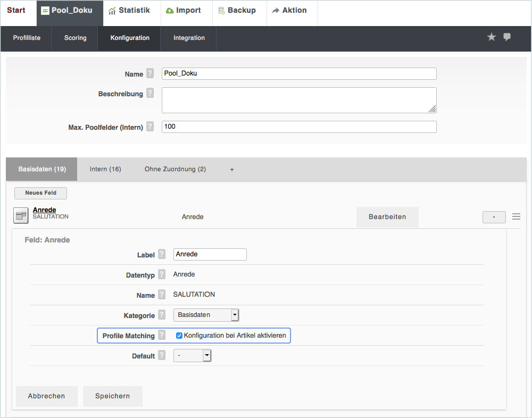532x418 pixels.
Task: Click help icon beside Max. Poolfelder
Action: point(150,127)
